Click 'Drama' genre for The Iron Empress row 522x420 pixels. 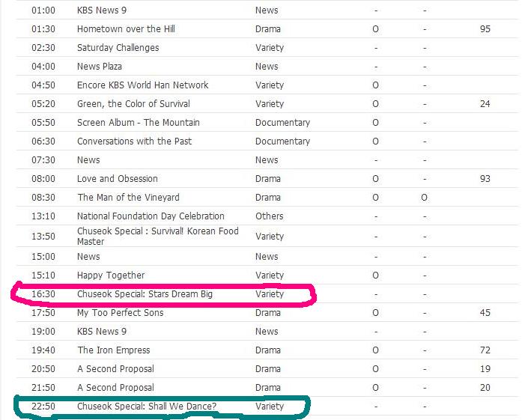pyautogui.click(x=268, y=350)
